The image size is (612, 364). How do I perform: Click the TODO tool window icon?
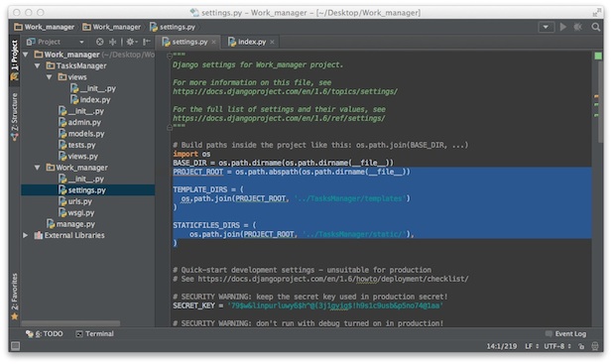point(30,333)
